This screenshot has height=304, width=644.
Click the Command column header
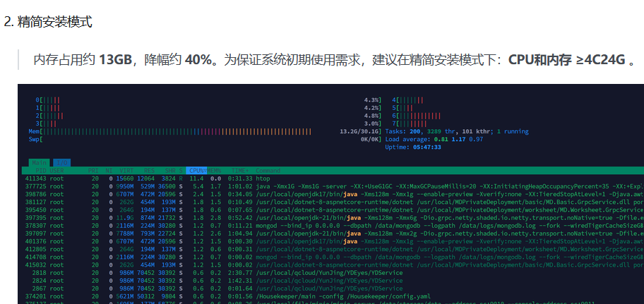[x=268, y=170]
